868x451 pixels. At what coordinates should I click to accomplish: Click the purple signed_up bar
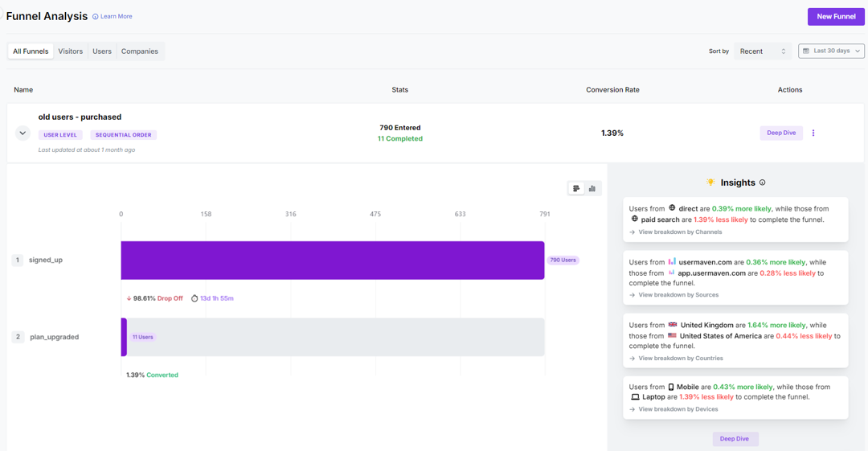333,260
